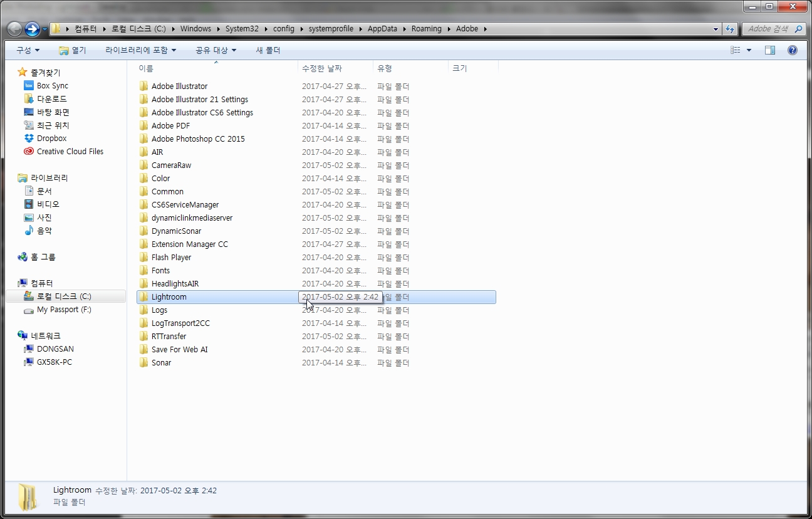The image size is (812, 519).
Task: Select 로컬 디스크 (C:) in sidebar
Action: pyautogui.click(x=64, y=296)
